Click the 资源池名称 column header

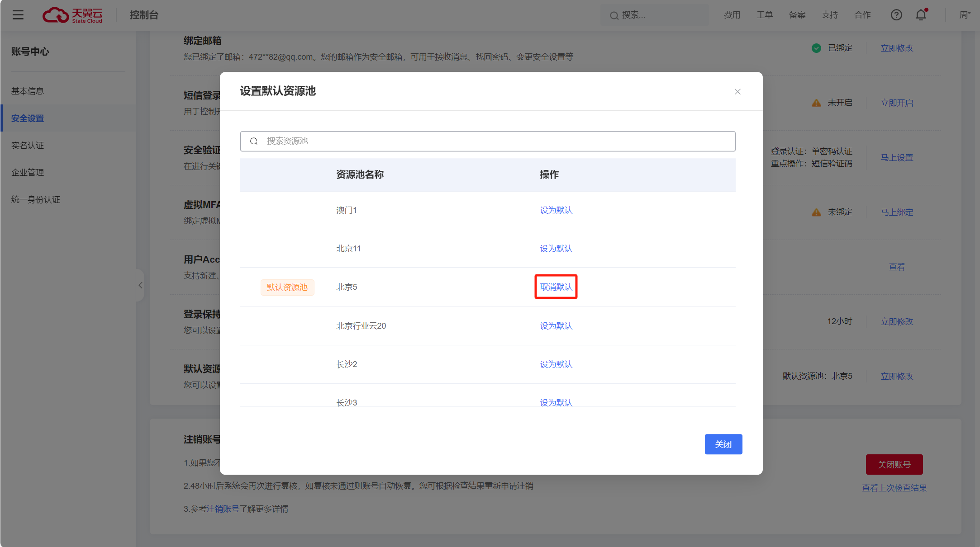click(x=360, y=174)
